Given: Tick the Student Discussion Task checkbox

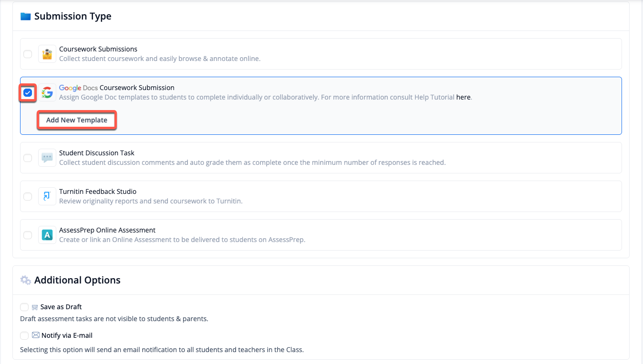Looking at the screenshot, I should point(28,158).
